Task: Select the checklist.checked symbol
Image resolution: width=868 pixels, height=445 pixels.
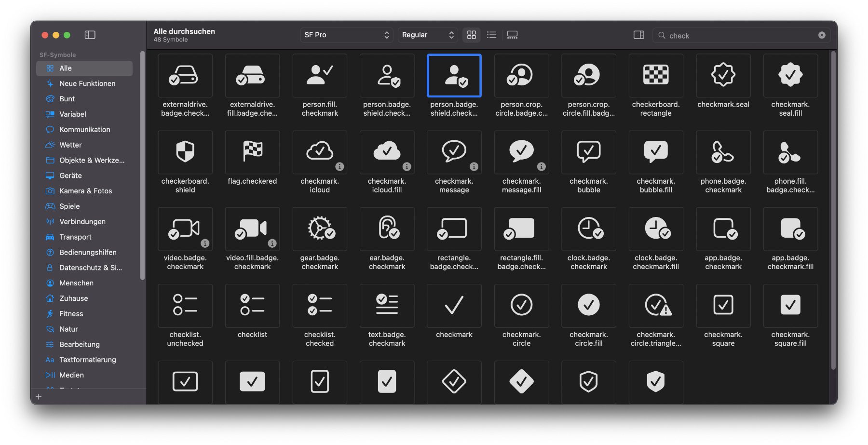Action: (x=320, y=306)
